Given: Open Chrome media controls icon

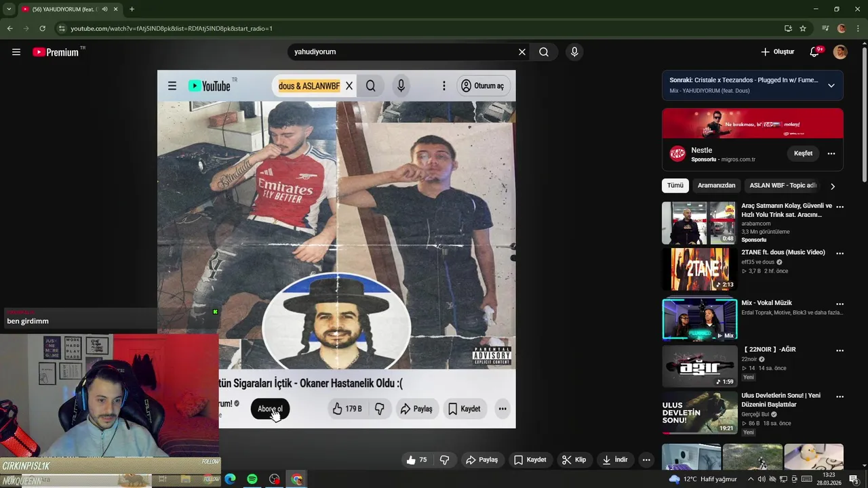Looking at the screenshot, I should [x=825, y=28].
